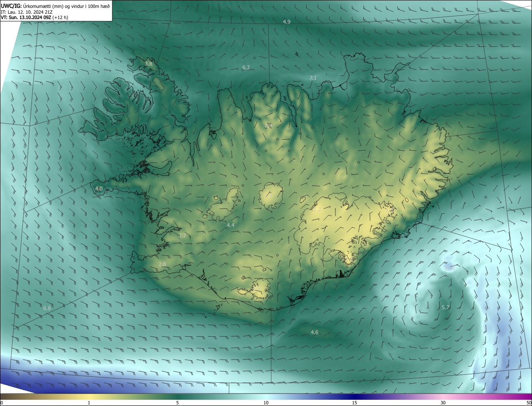Screen dimensions: 532x406
Task: Click the color scale tick label '0'
Action: pos(2,403)
